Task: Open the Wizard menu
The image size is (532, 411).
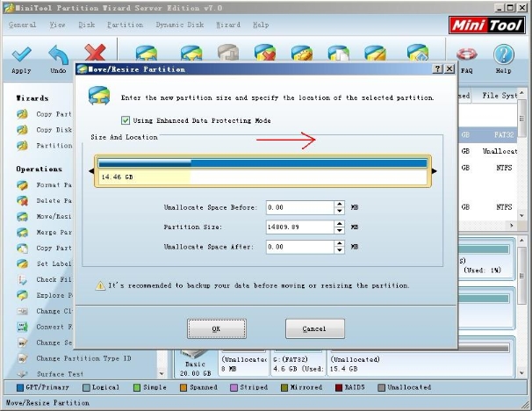Action: (228, 25)
